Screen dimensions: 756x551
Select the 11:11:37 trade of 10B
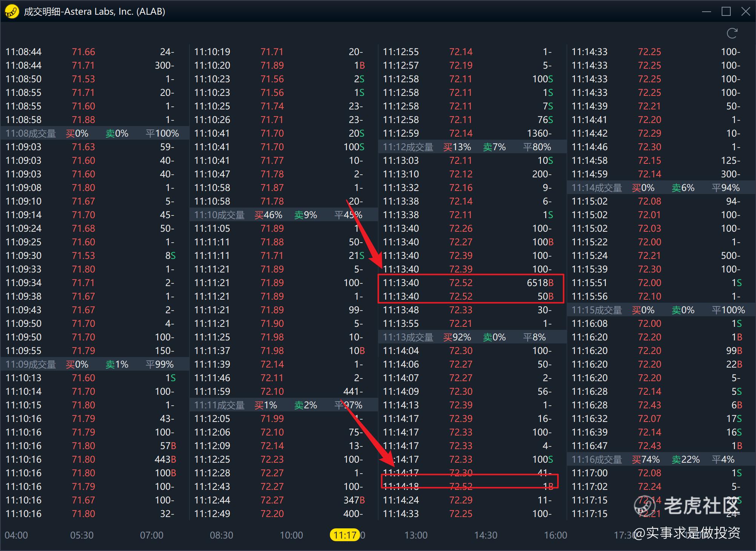[x=283, y=351]
